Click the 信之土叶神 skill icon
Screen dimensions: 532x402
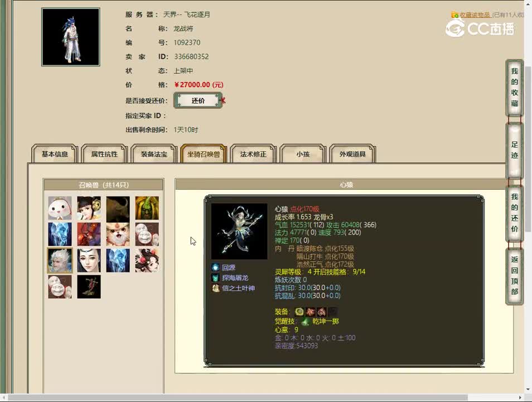click(x=215, y=288)
